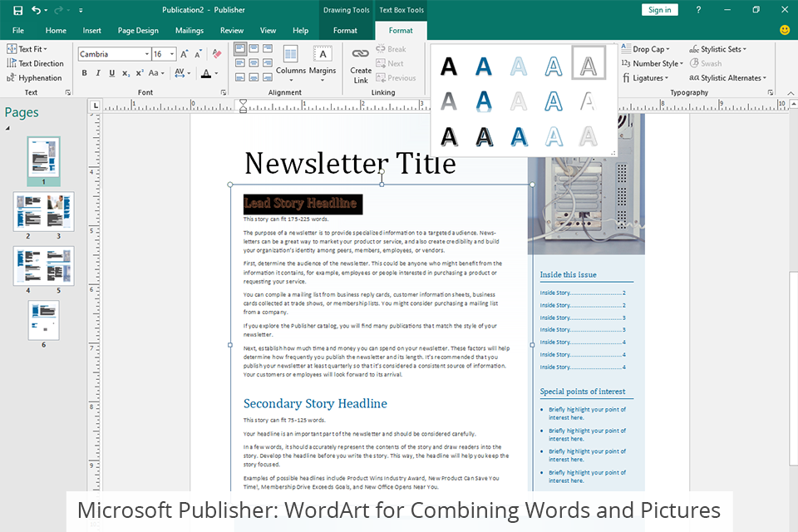Screen dimensions: 798x532
Task: Open the Cambria font name dropdown
Action: [147, 54]
